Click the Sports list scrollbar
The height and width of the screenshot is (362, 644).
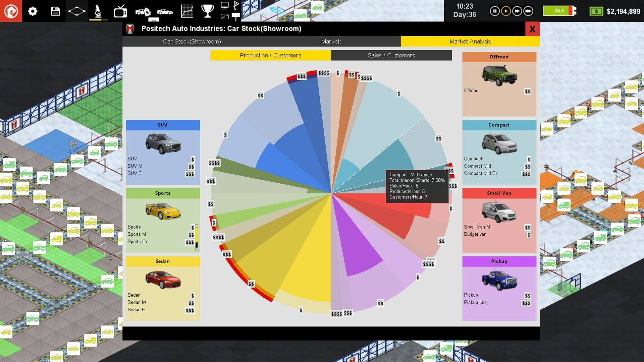click(x=197, y=238)
